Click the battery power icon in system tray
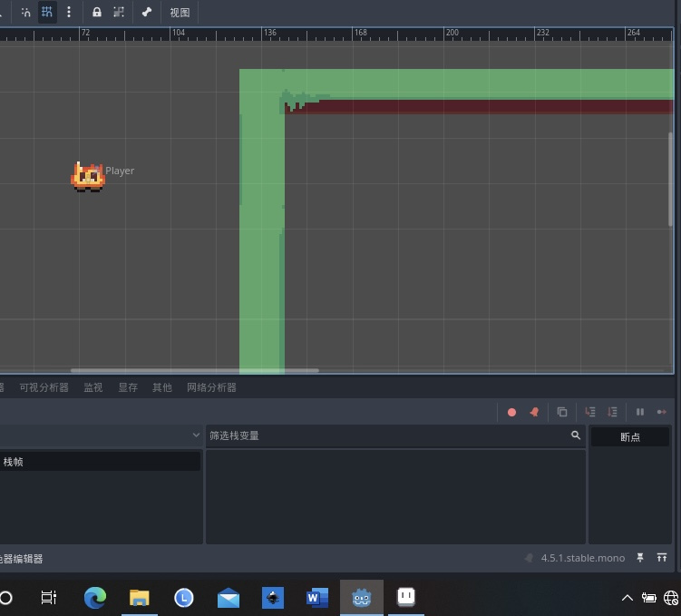The height and width of the screenshot is (616, 681). [x=649, y=598]
